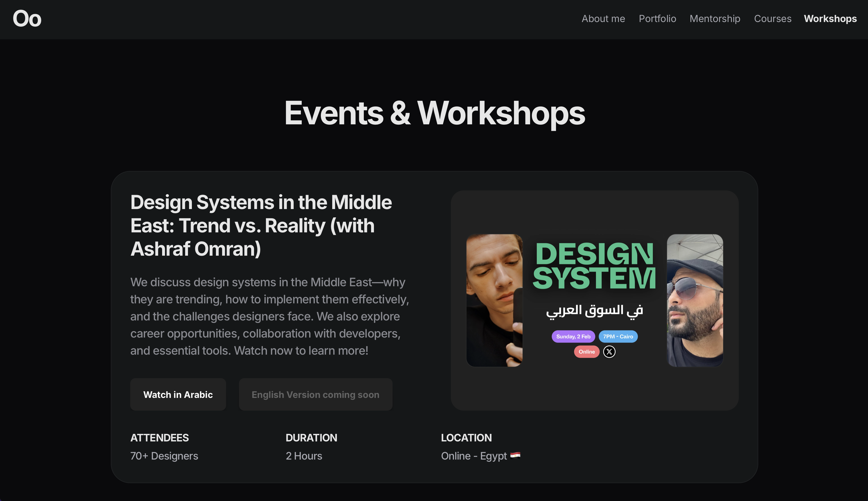Click the Oo logo in the header

(x=27, y=19)
